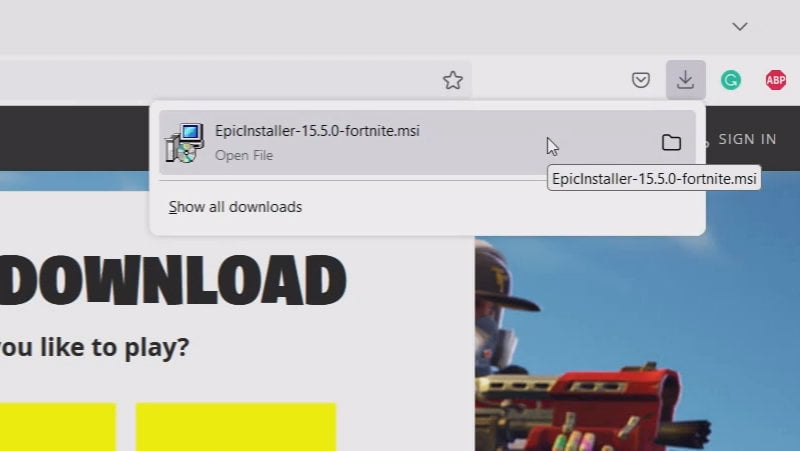Bookmark this page with the star icon
This screenshot has width=800, height=451.
tap(453, 80)
